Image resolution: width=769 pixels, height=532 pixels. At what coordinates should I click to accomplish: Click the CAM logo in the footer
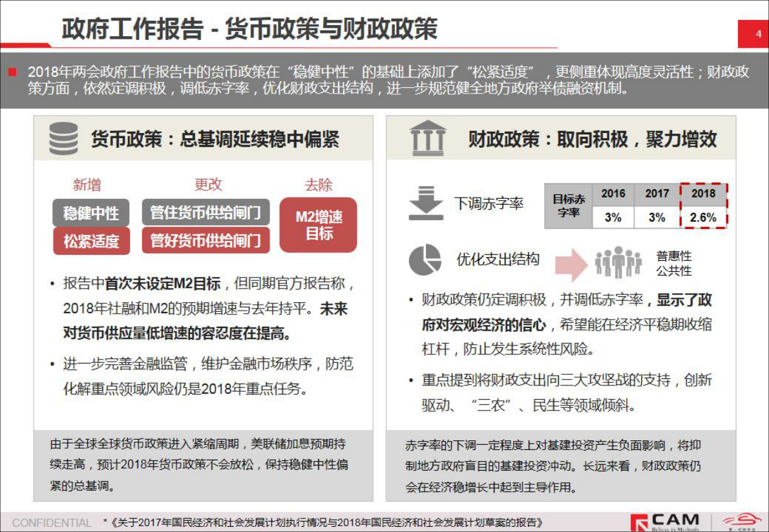pyautogui.click(x=664, y=521)
